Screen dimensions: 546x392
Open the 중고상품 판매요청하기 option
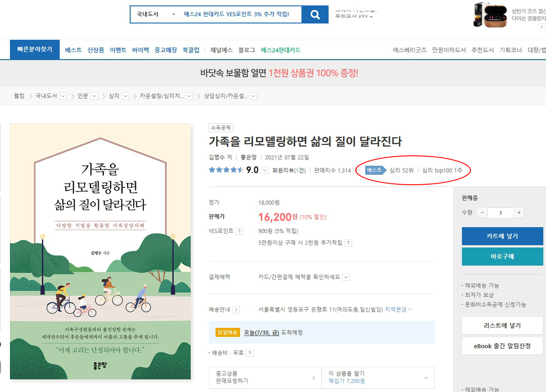(265, 378)
